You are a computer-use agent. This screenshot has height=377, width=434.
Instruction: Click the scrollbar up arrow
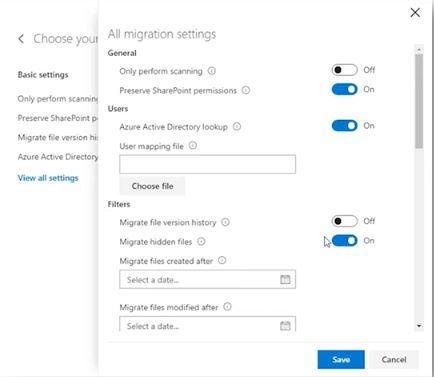419,50
